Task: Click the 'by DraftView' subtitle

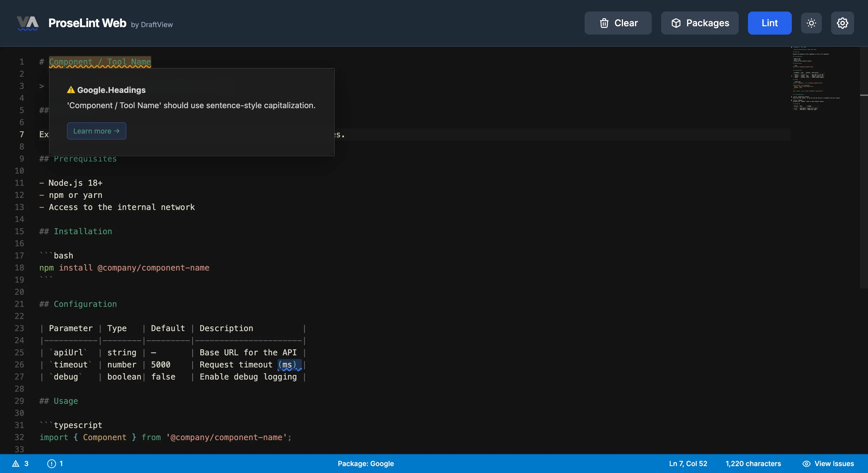Action: coord(151,25)
